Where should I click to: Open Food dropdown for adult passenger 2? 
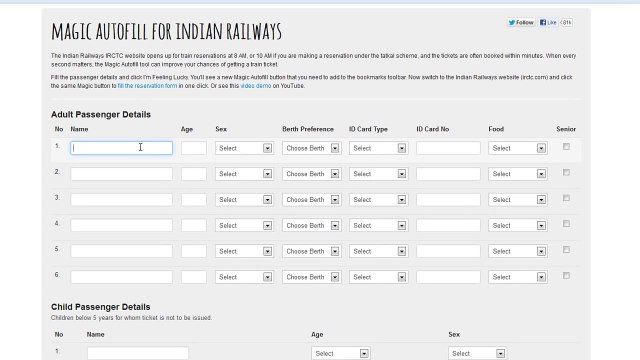518,174
